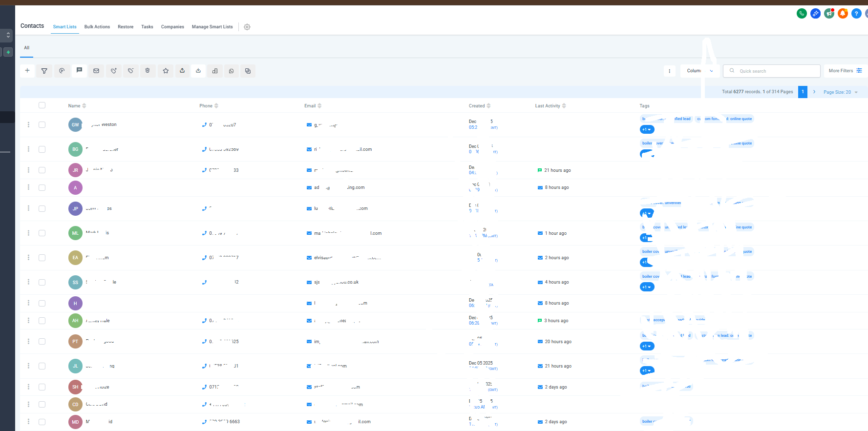Open the green phone dialer icon
This screenshot has width=868, height=431.
[802, 14]
